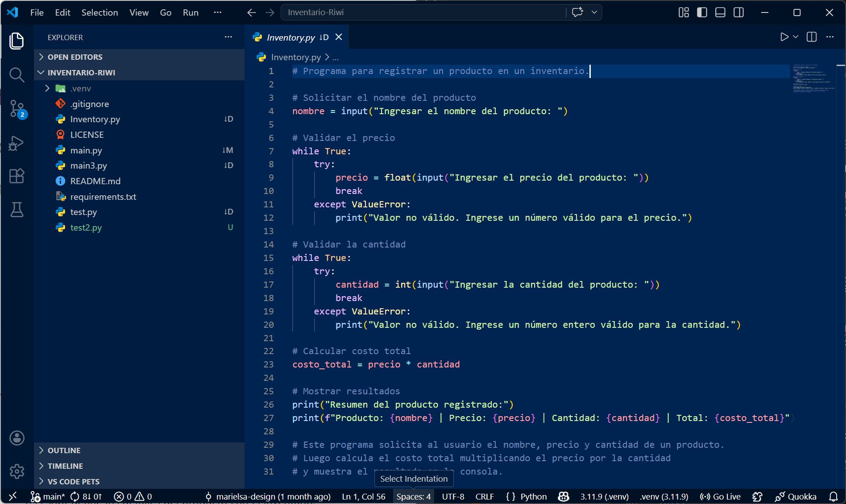Expand the .venv folder
This screenshot has width=846, height=504.
pos(80,88)
